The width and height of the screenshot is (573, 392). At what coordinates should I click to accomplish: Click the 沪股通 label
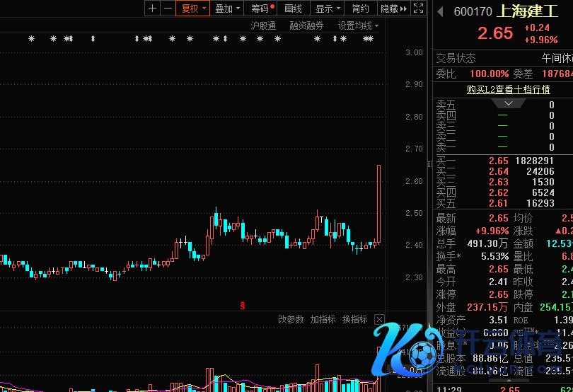pos(263,25)
